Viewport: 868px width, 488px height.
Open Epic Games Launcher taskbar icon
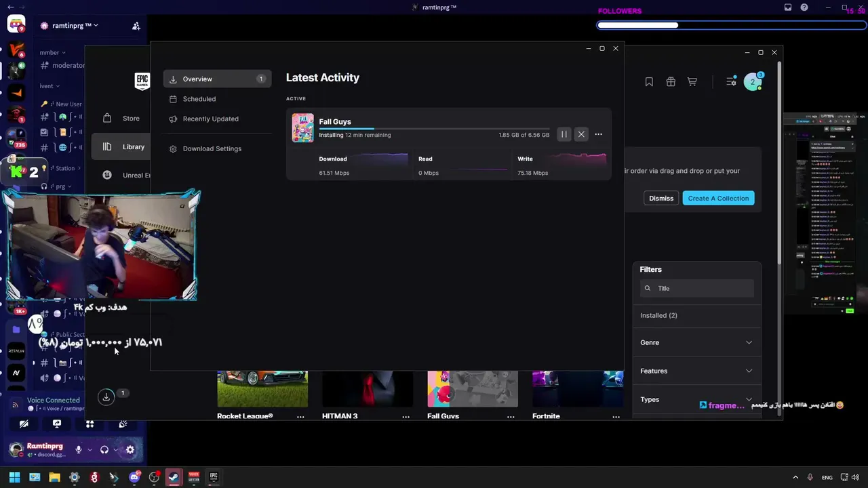tap(214, 477)
